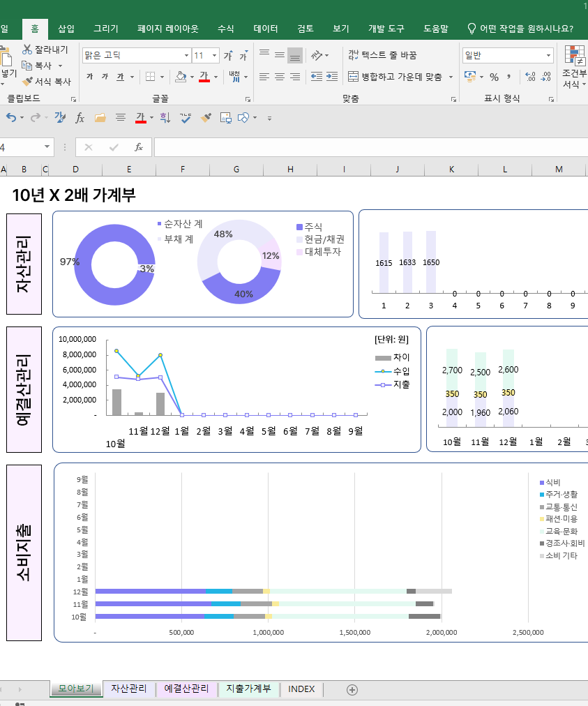
Task: Apply comma style
Action: [509, 77]
